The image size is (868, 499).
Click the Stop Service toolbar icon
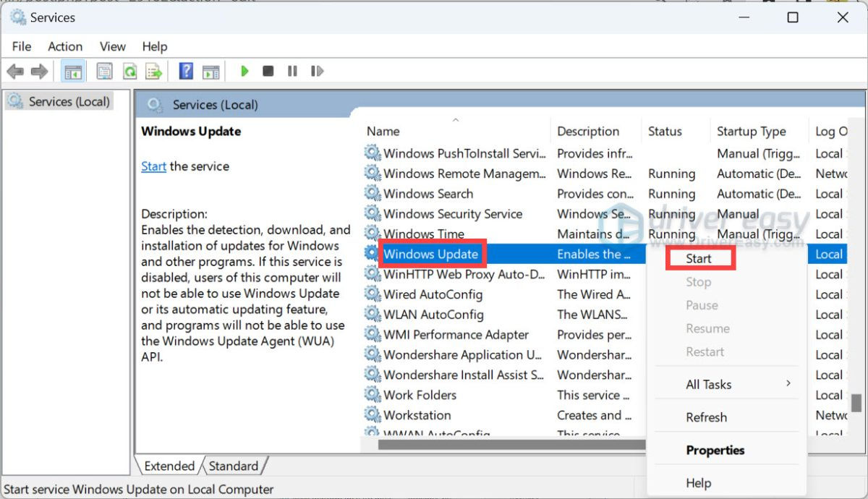click(x=268, y=71)
